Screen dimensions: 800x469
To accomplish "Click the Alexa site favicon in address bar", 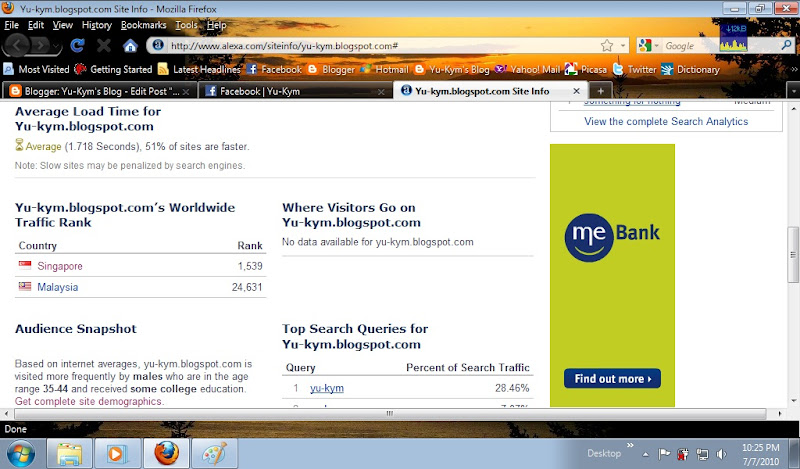I will pyautogui.click(x=158, y=45).
